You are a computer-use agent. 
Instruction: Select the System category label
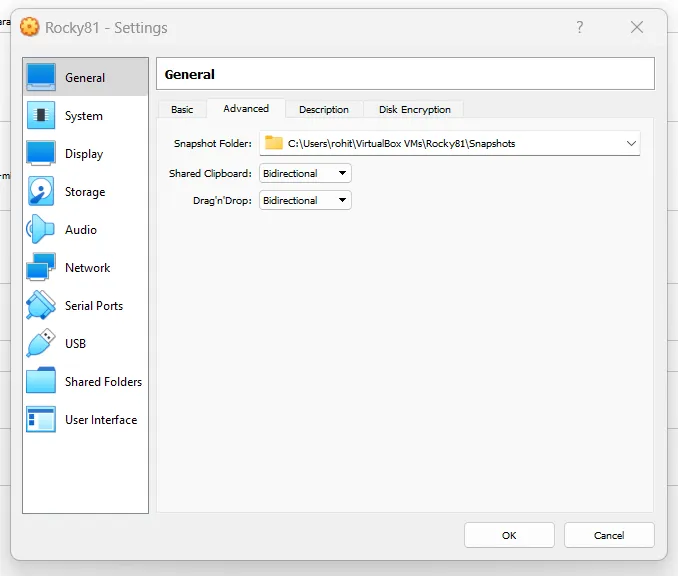point(84,116)
